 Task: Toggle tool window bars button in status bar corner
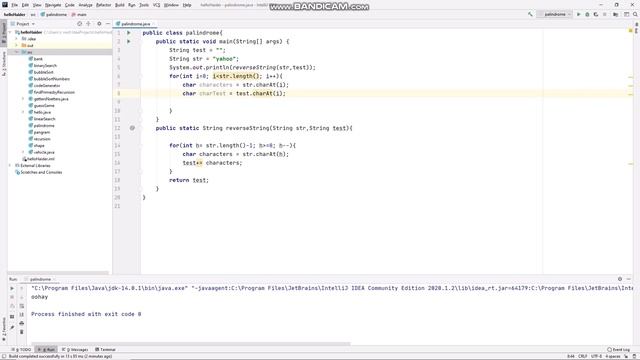[3, 356]
